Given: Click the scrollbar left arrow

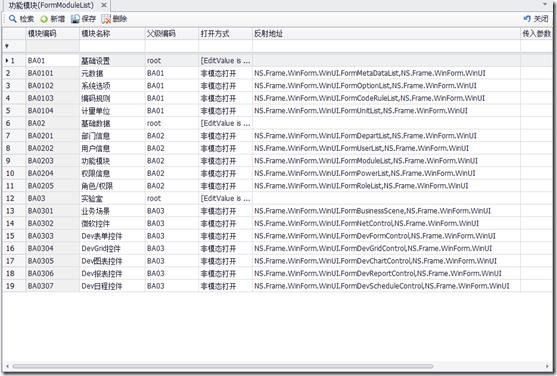Looking at the screenshot, I should (x=7, y=366).
